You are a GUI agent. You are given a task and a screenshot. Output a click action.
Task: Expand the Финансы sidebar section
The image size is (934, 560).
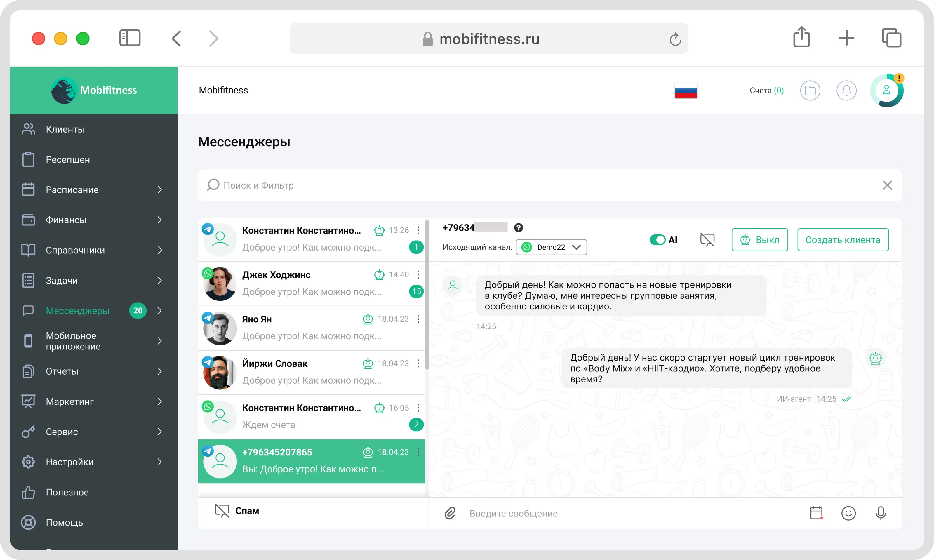(93, 220)
